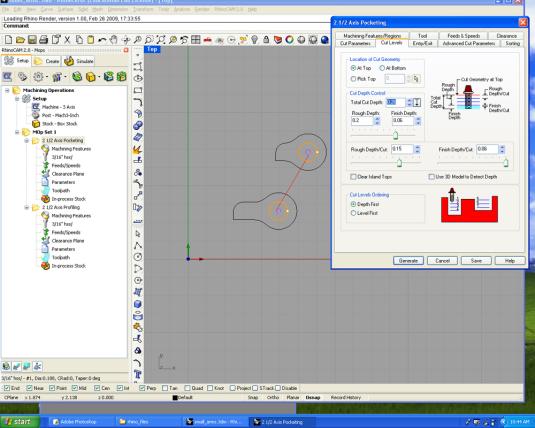The image size is (535, 428).
Task: Click the Print toolbar icon
Action: click(x=43, y=40)
